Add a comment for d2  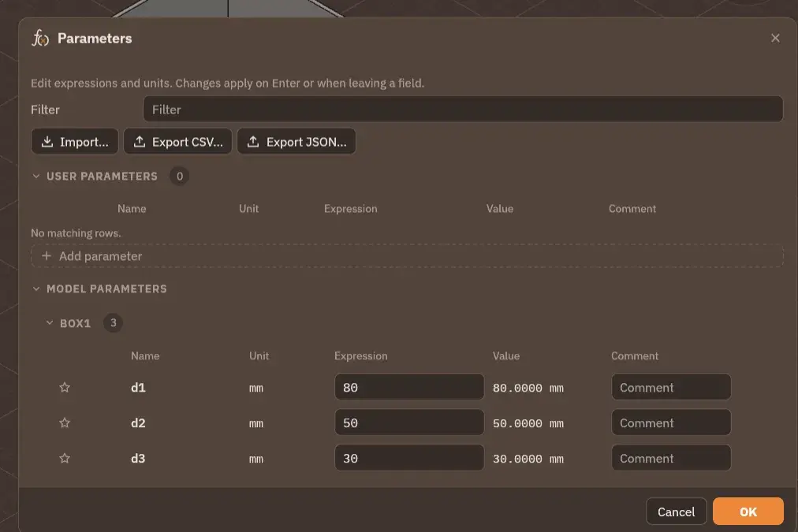pyautogui.click(x=671, y=422)
